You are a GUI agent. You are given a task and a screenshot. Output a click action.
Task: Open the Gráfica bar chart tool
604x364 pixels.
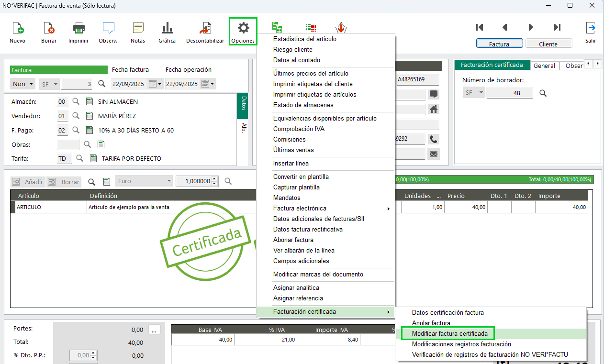tap(167, 28)
